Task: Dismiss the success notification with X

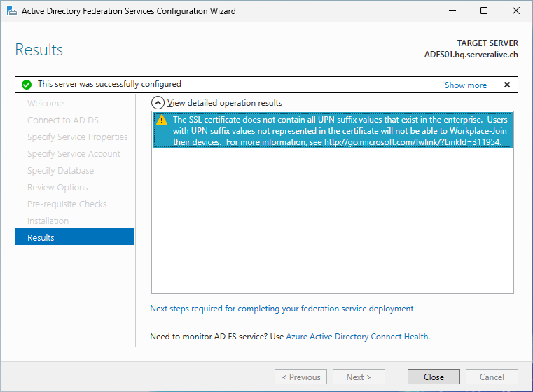Action: tap(507, 85)
